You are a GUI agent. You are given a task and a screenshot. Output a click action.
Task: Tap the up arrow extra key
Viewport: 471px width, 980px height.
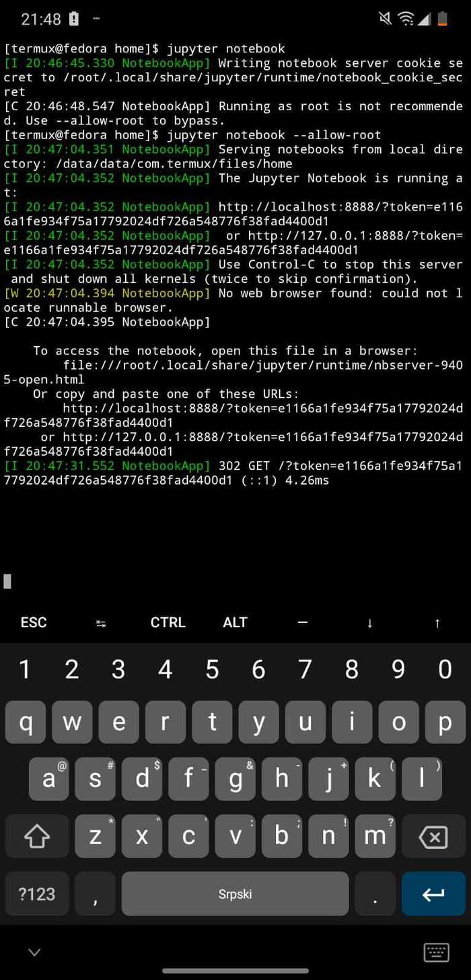(x=437, y=622)
